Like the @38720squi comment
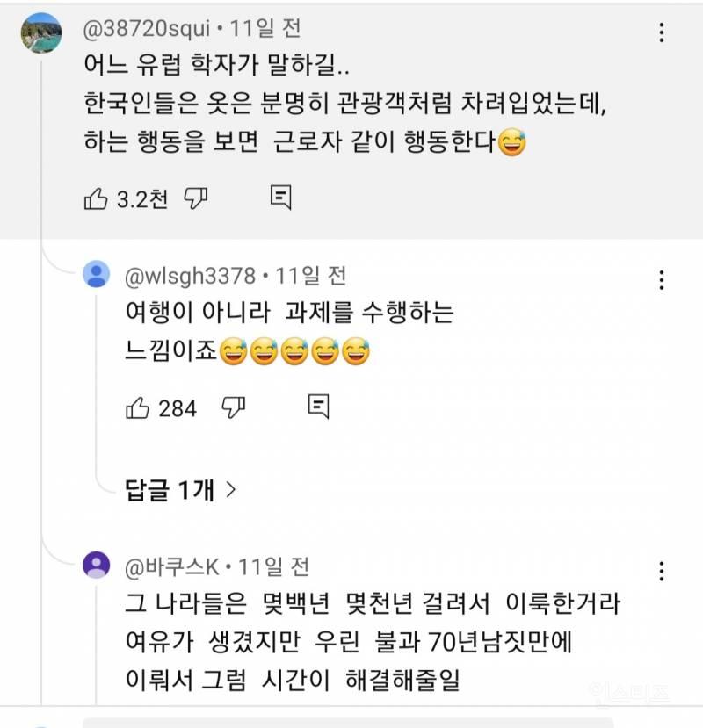 tap(95, 198)
